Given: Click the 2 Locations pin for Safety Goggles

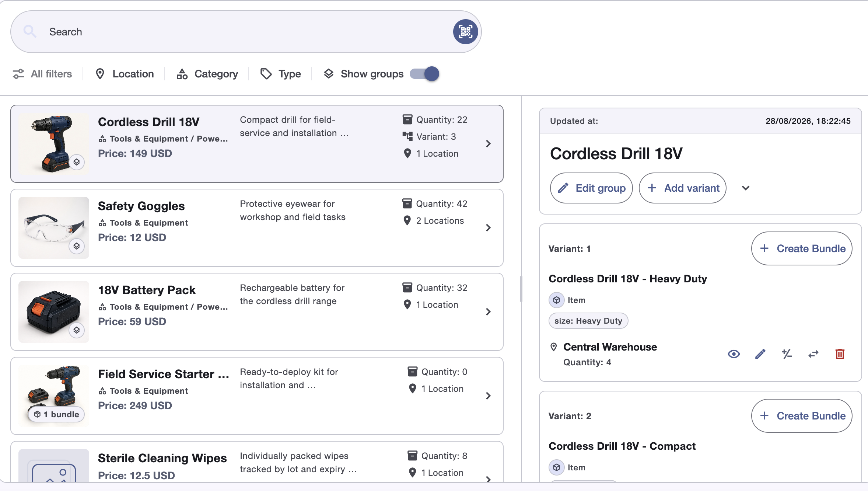Looking at the screenshot, I should click(407, 220).
